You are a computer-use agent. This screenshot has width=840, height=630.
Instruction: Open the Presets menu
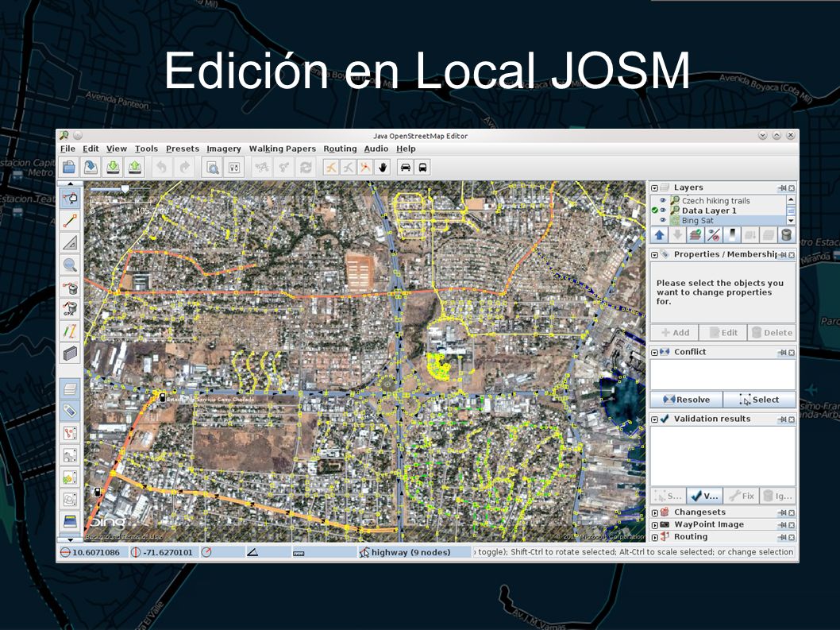pyautogui.click(x=182, y=149)
